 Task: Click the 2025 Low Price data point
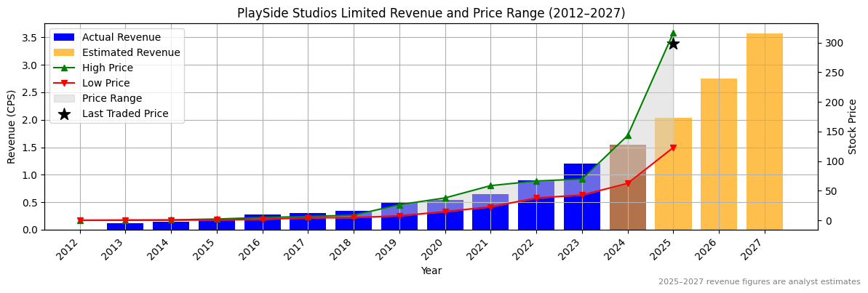pos(673,148)
